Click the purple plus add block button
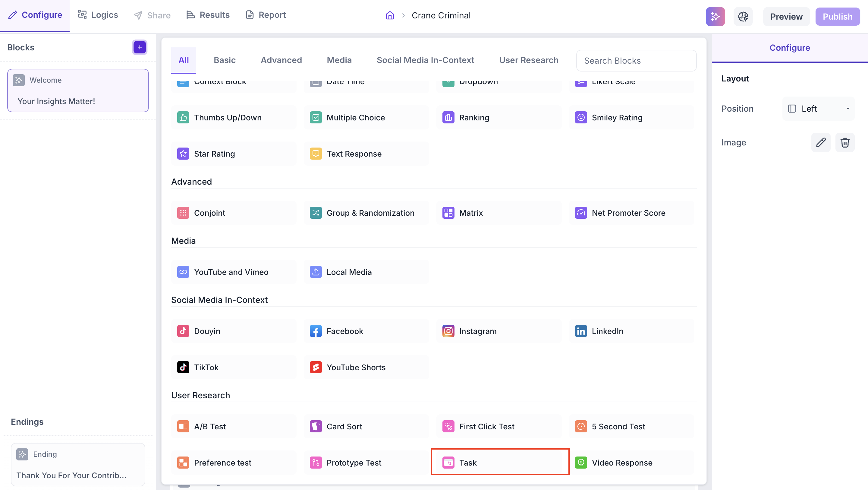 click(140, 47)
